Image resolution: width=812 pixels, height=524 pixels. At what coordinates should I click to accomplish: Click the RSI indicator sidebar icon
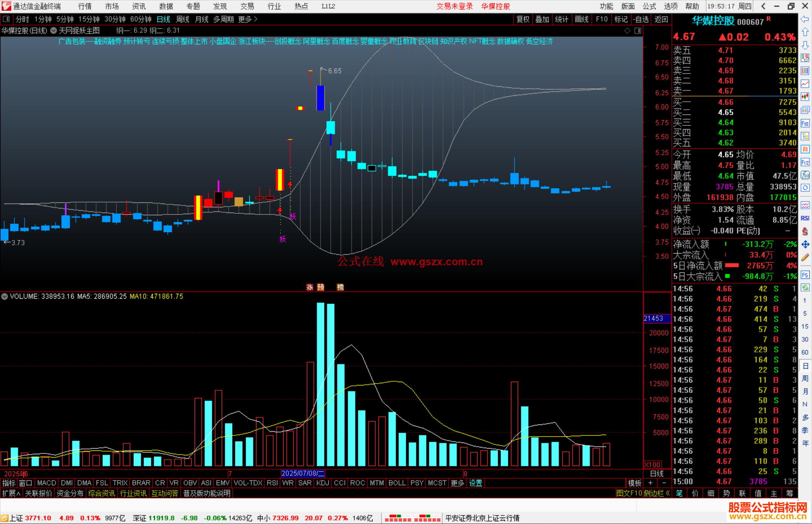point(805,218)
